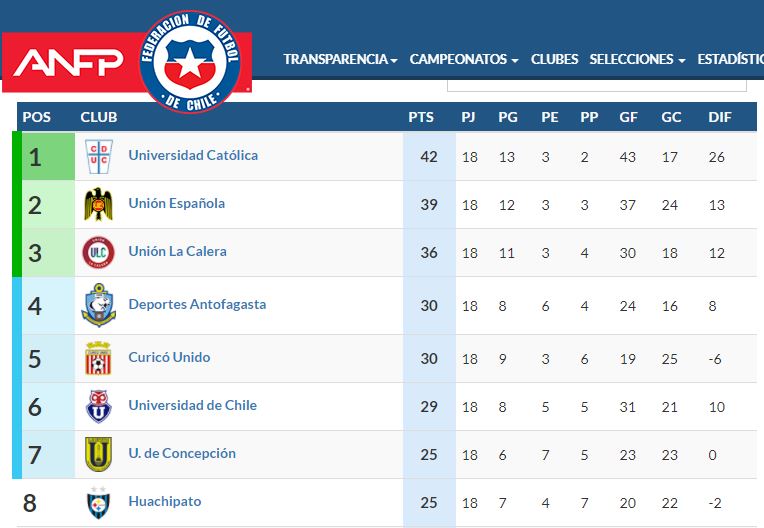The width and height of the screenshot is (764, 528).
Task: Follow the Huachipato club link
Action: click(x=165, y=501)
